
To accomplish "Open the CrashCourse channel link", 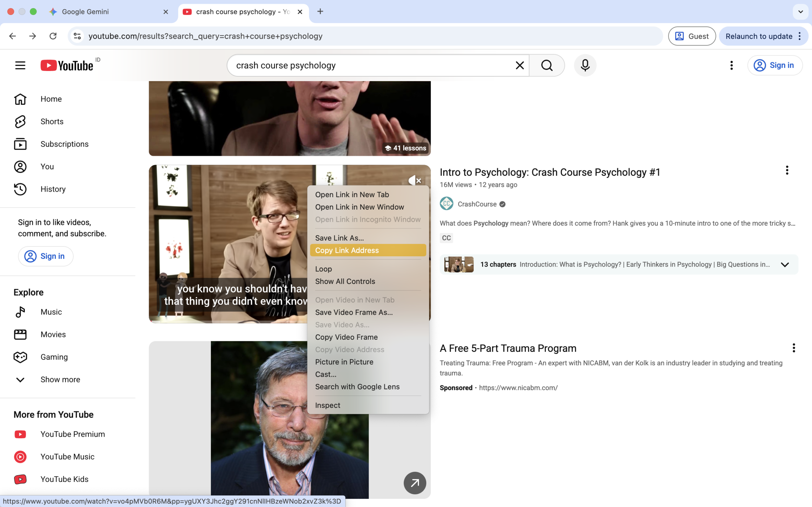I will (477, 204).
